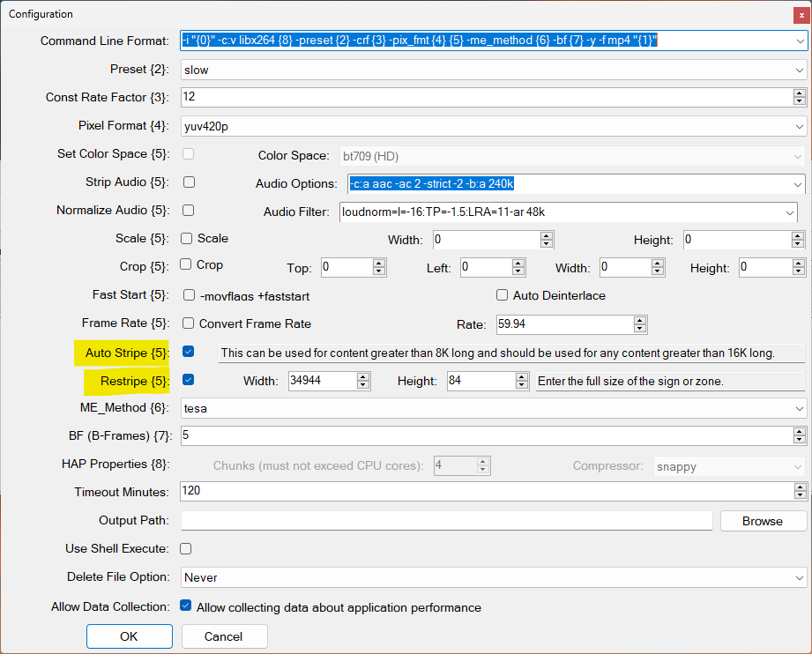Screen dimensions: 812x654
Task: Open the ME_Method dropdown
Action: coord(799,408)
